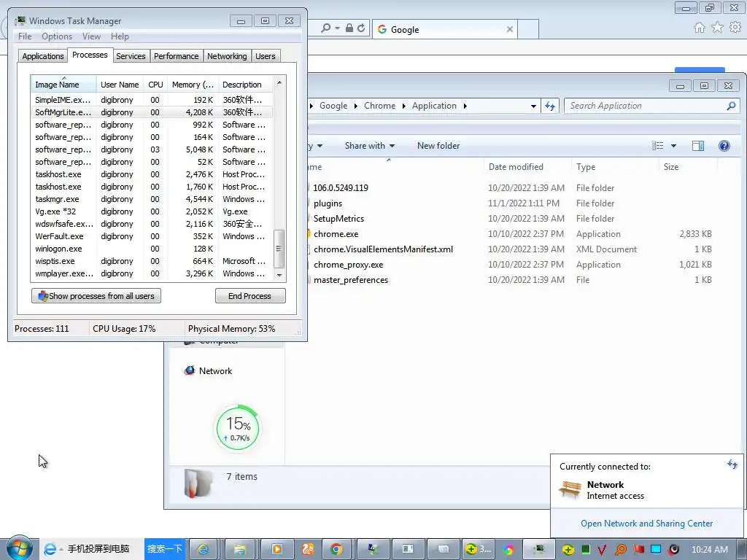The height and width of the screenshot is (560, 747).
Task: Select the WerFault.exe process row
Action: pos(152,236)
